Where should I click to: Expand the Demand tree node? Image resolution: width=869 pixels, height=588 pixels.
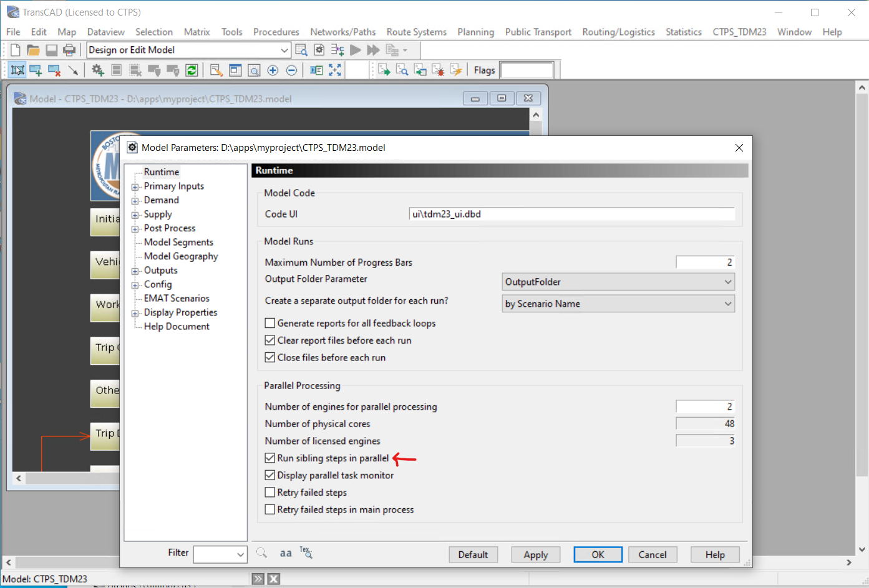click(x=135, y=201)
